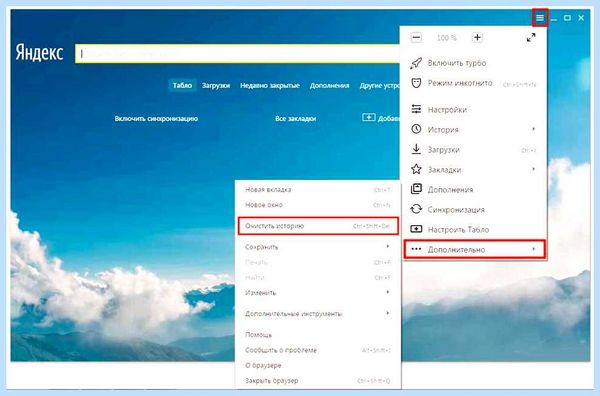
Task: Click the 'Добавить' plus icon on page
Action: pos(369,117)
